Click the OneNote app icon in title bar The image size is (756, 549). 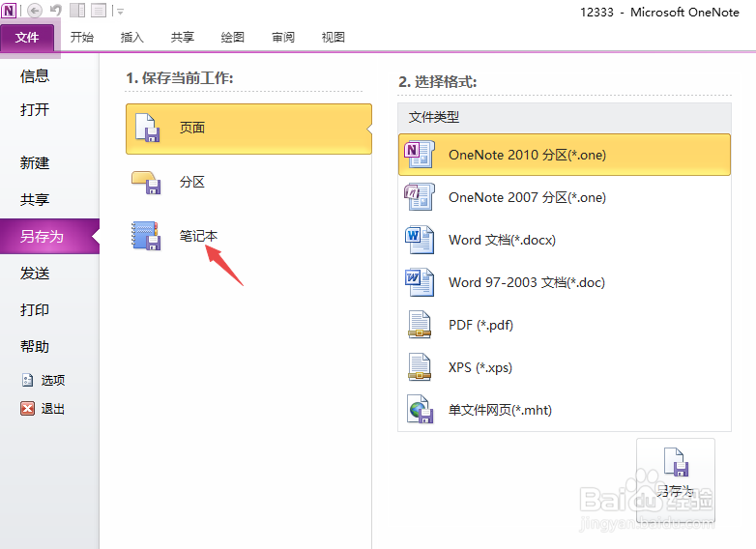(9, 10)
